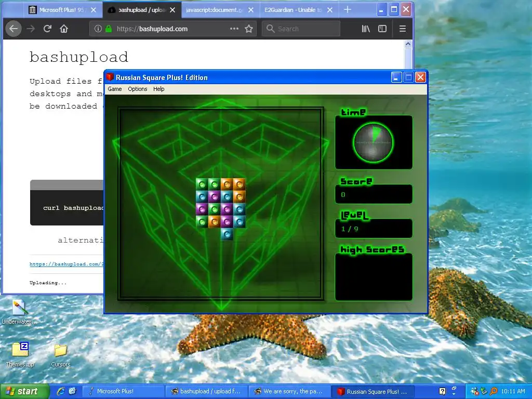
Task: Click the curl bashupload command text
Action: pyautogui.click(x=73, y=208)
